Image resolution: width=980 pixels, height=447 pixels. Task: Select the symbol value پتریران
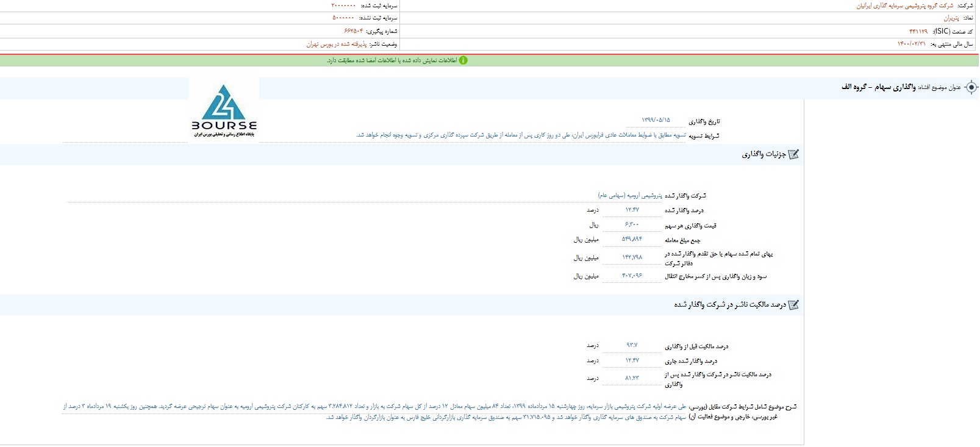pos(951,18)
